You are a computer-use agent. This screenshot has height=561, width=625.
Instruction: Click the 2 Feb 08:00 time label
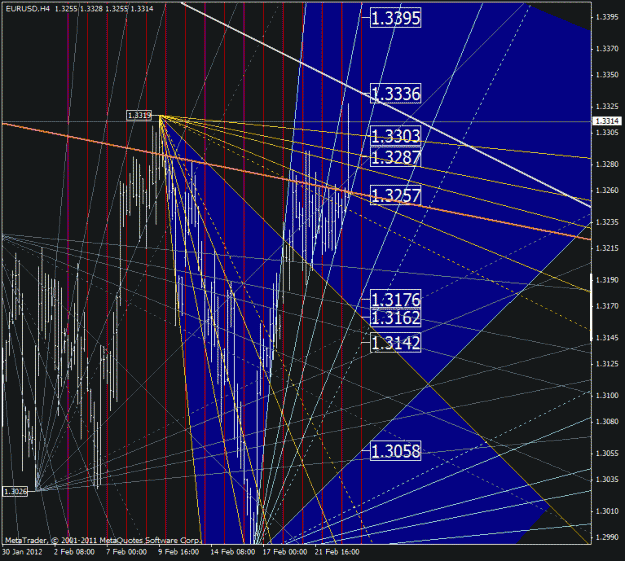coord(75,552)
